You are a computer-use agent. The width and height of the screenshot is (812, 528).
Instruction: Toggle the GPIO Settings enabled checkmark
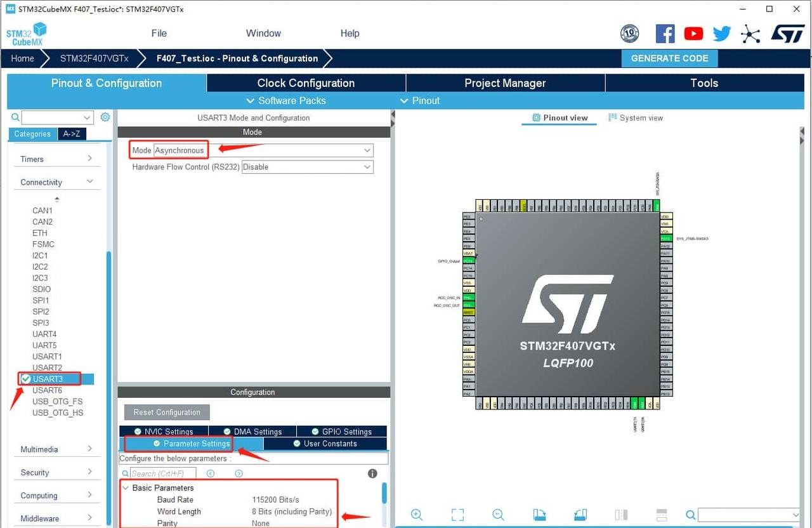pos(315,431)
